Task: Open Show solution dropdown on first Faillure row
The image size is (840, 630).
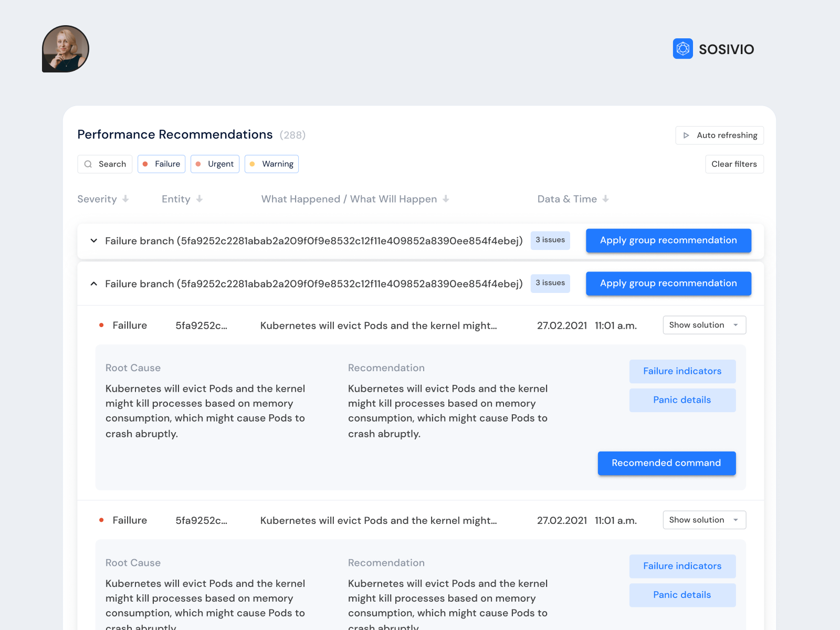Action: tap(705, 325)
